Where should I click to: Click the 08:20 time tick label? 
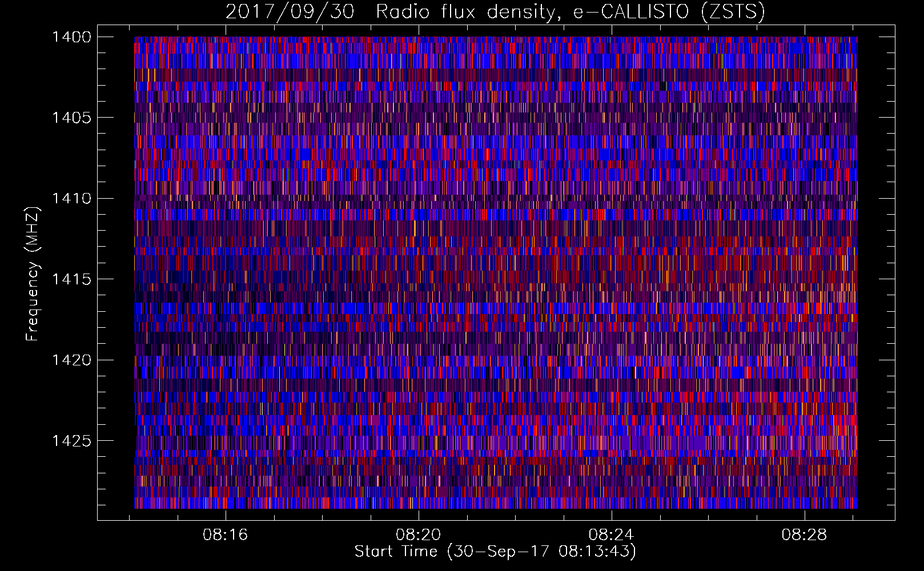[x=419, y=535]
